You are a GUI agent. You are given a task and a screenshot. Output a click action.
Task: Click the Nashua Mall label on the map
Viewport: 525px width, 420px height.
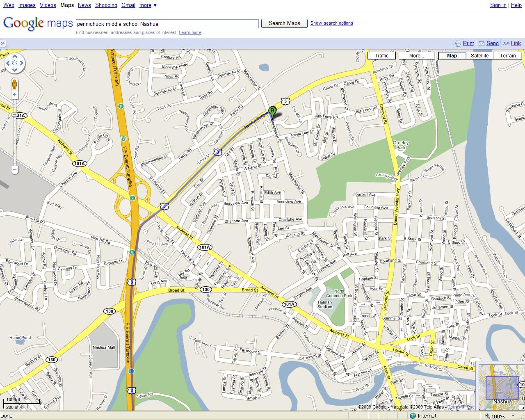point(104,347)
